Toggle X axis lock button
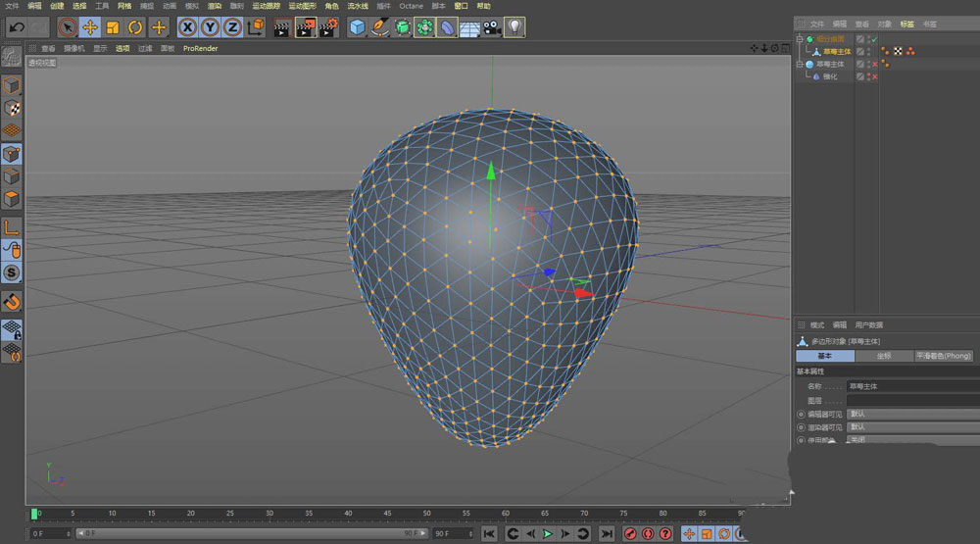Viewport: 980px width, 544px height. (x=187, y=27)
